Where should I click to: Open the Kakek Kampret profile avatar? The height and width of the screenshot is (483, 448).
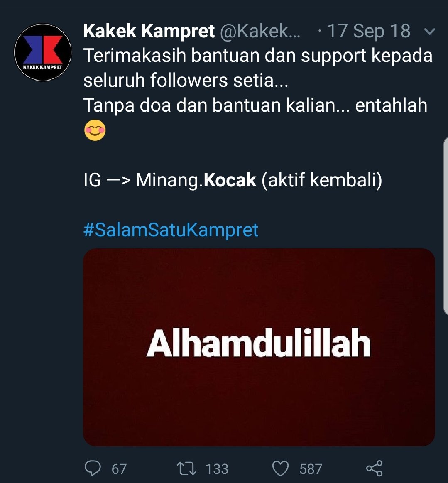pyautogui.click(x=43, y=52)
